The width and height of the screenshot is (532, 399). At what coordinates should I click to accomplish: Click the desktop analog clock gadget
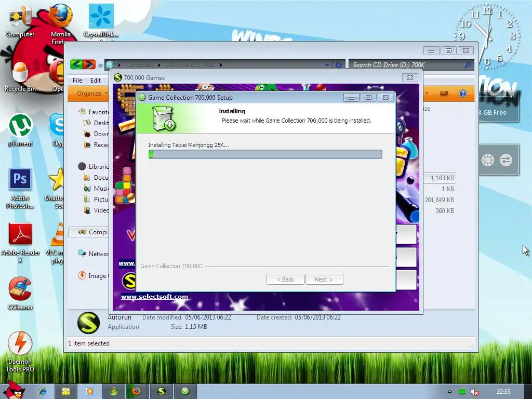487,36
